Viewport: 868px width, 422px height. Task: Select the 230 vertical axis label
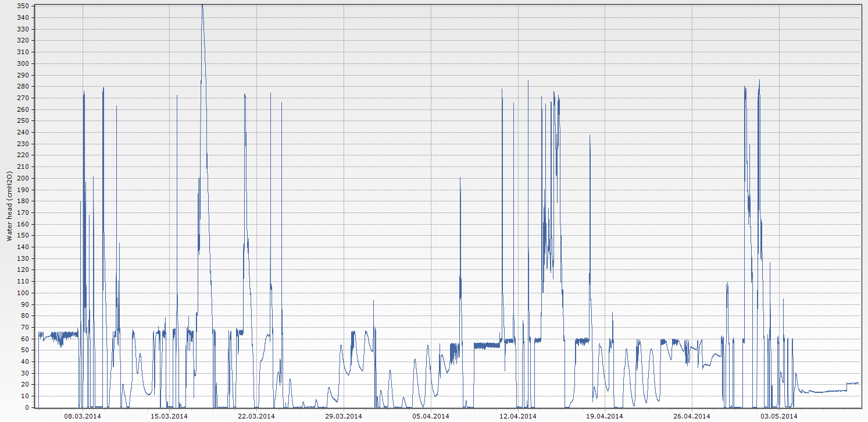tap(23, 144)
